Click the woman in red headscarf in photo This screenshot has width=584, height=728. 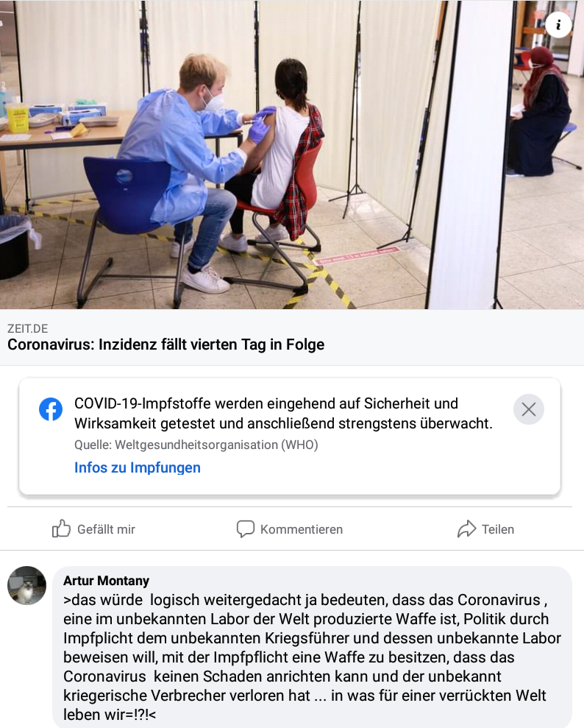click(542, 111)
